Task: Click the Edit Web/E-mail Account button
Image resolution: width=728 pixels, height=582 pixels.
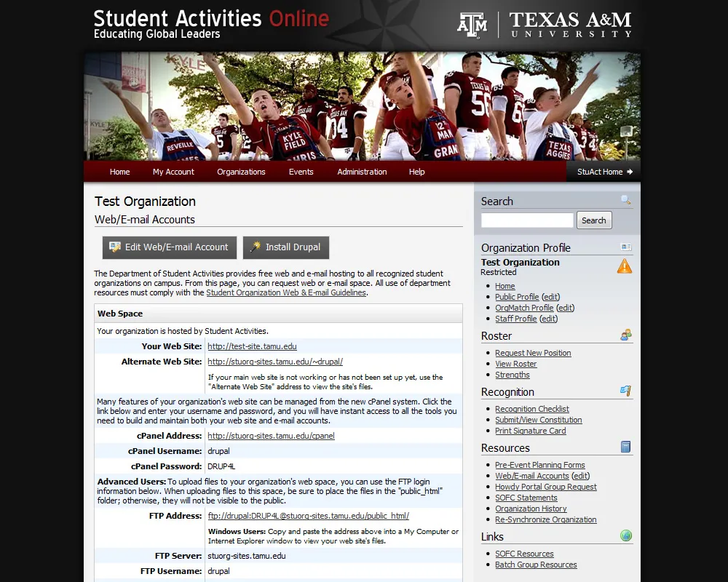Action: coord(170,247)
